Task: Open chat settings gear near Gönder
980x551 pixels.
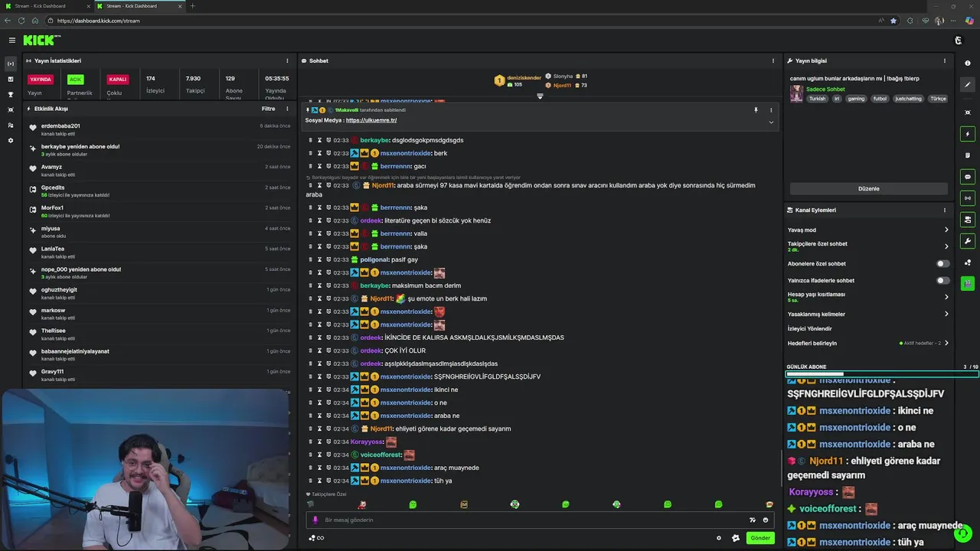Action: [x=719, y=538]
